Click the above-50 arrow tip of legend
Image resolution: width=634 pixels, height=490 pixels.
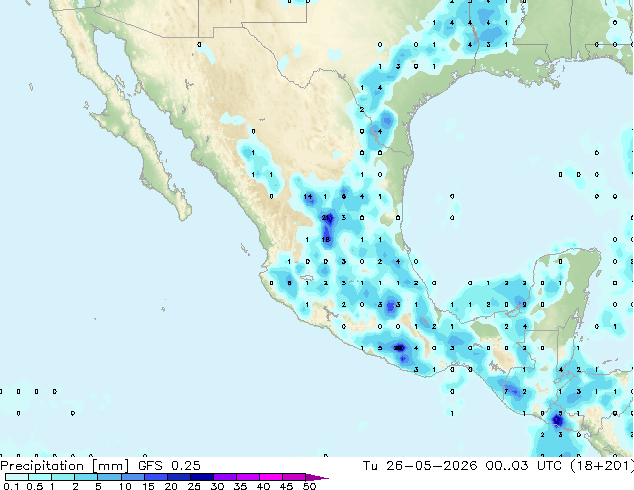(x=317, y=477)
